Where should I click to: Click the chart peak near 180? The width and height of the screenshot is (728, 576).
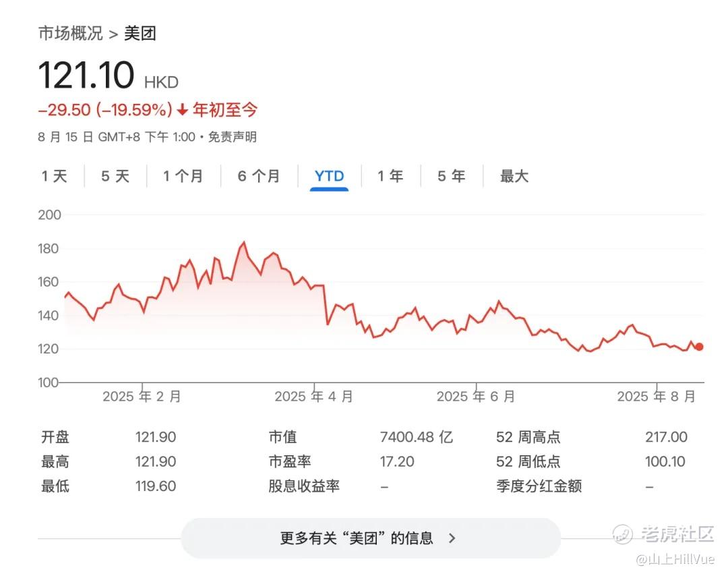(x=244, y=243)
